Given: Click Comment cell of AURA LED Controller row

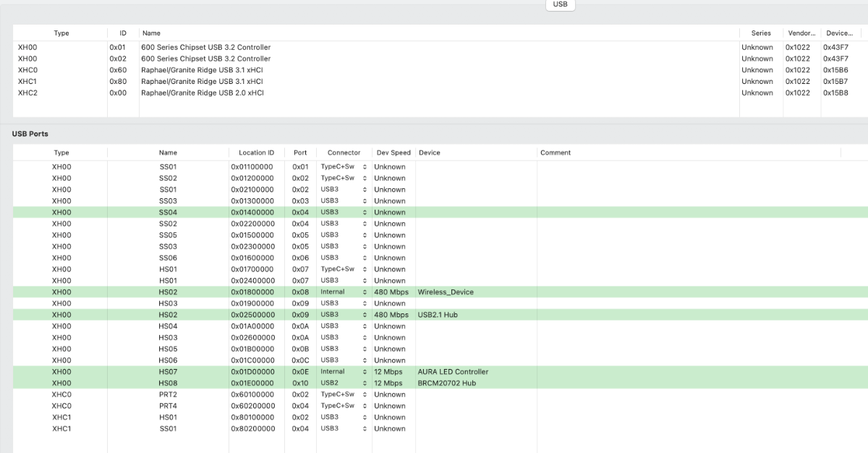Looking at the screenshot, I should coord(687,371).
